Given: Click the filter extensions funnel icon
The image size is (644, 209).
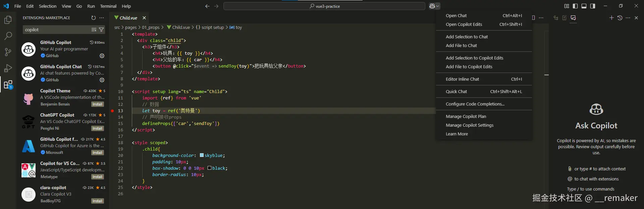Looking at the screenshot, I should coord(101,30).
